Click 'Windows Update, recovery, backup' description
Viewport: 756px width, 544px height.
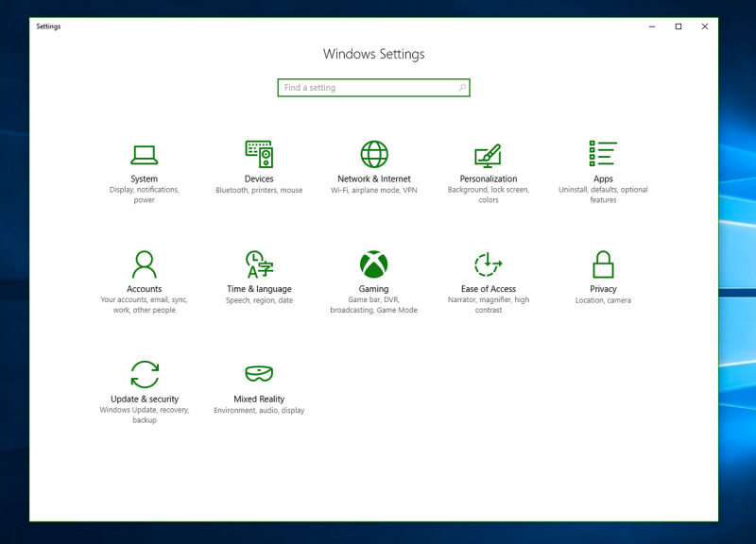point(145,415)
